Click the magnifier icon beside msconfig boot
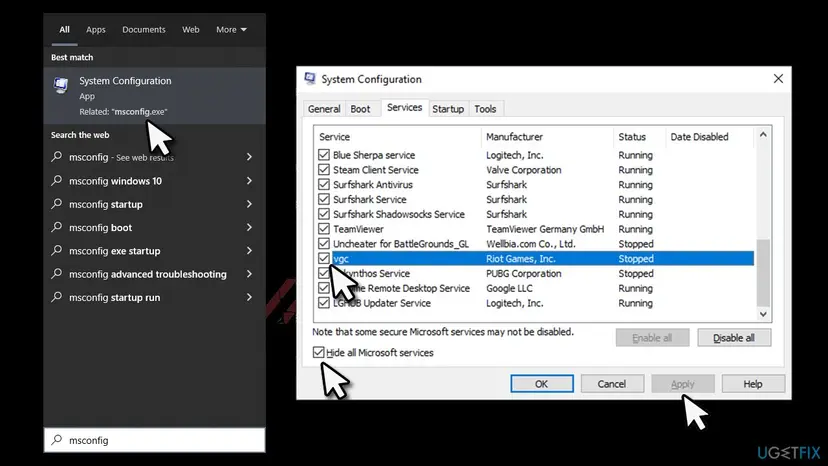 coord(57,227)
